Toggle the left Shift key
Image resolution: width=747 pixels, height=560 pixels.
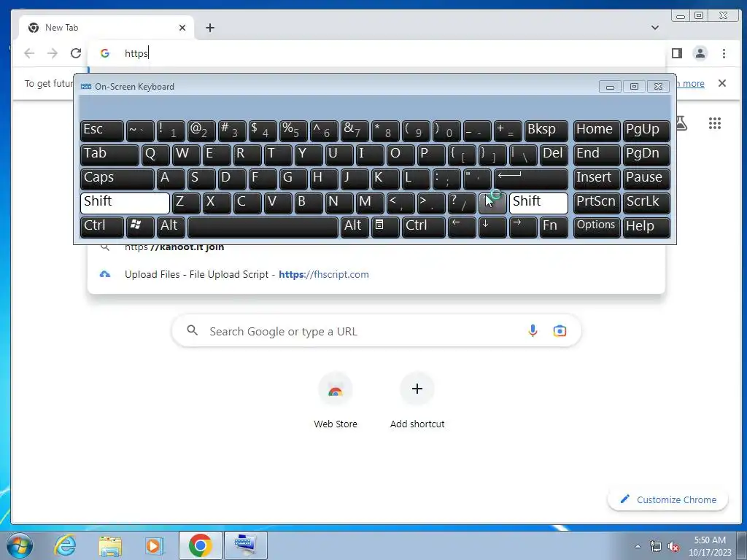125,203
